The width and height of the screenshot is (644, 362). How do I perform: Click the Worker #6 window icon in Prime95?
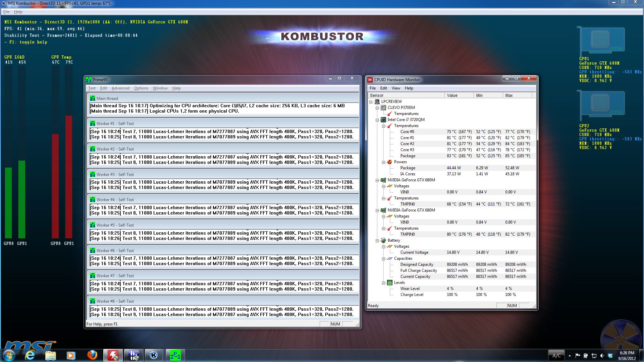click(x=93, y=251)
